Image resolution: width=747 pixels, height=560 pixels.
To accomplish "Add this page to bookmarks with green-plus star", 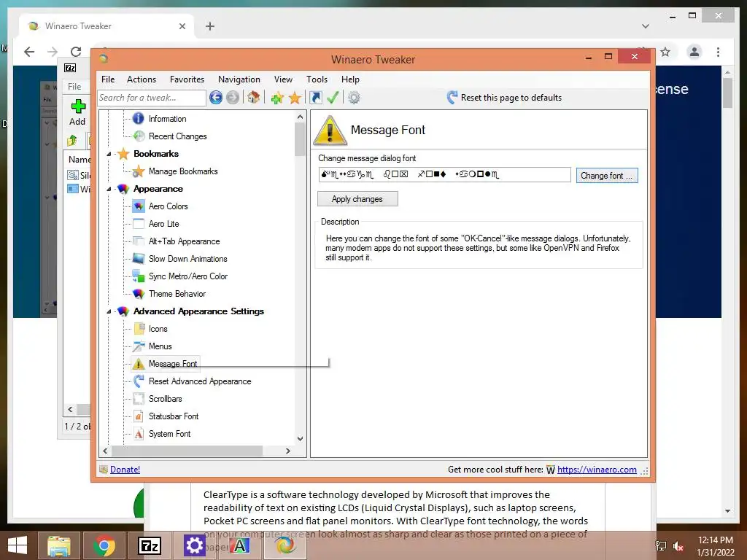I will [x=277, y=98].
